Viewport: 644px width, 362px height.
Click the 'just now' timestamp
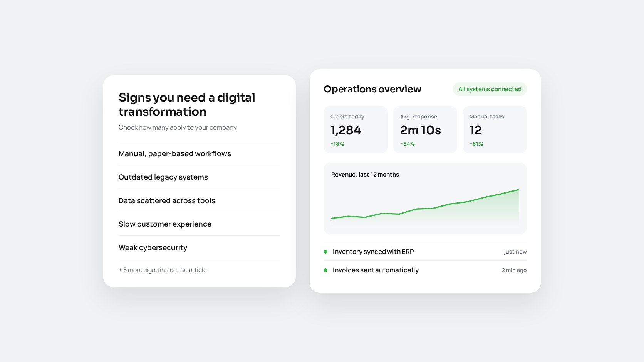(x=515, y=252)
